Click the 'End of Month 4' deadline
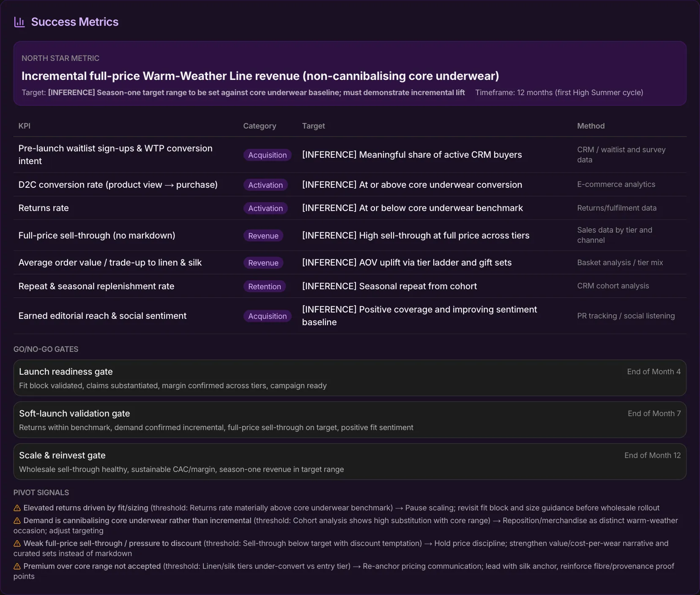 654,372
